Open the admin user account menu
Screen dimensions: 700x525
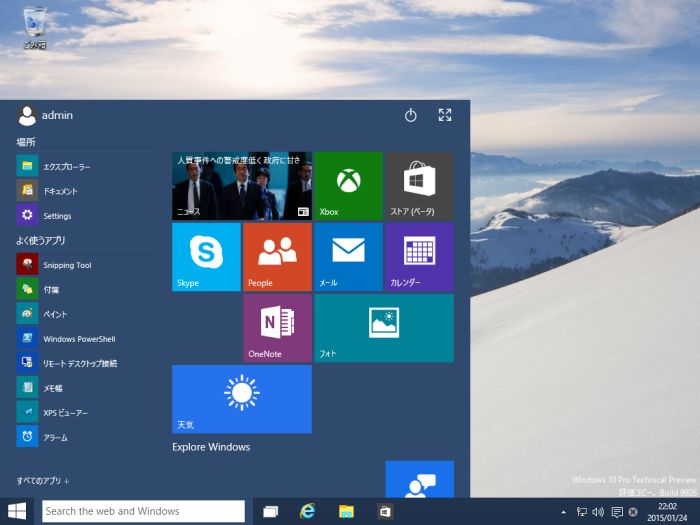tap(46, 116)
